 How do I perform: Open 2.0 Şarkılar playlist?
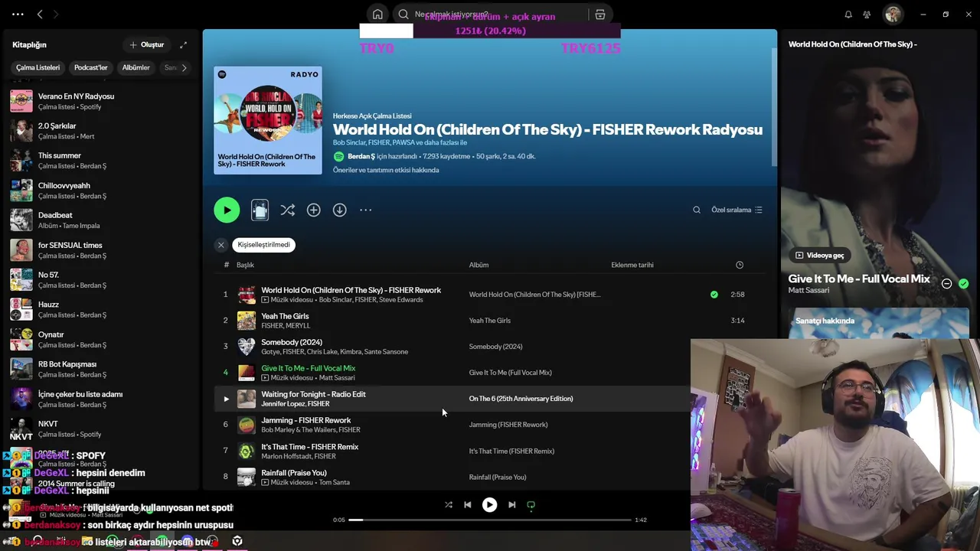tap(102, 131)
